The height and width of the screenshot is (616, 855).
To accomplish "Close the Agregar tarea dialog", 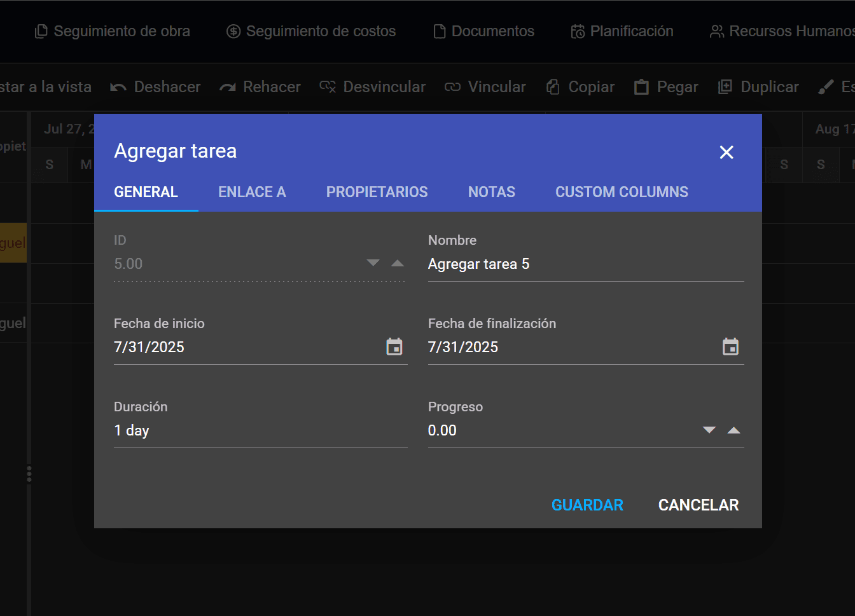I will pos(726,153).
